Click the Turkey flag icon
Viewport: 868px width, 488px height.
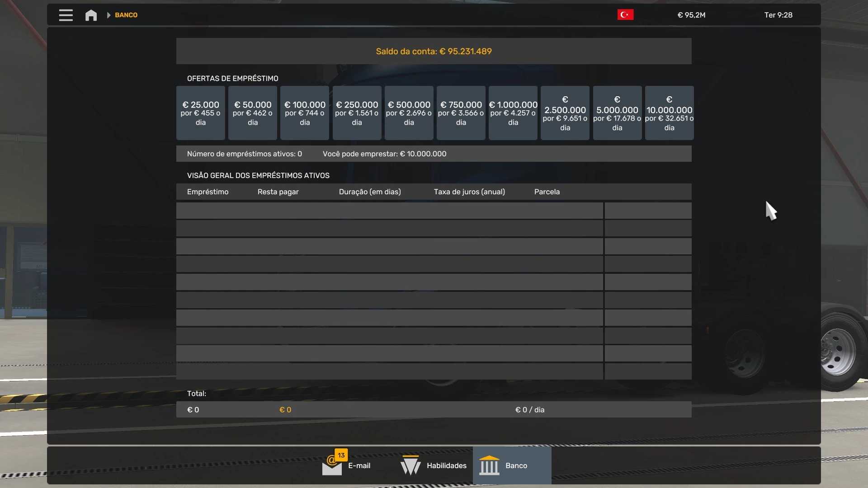click(x=625, y=14)
